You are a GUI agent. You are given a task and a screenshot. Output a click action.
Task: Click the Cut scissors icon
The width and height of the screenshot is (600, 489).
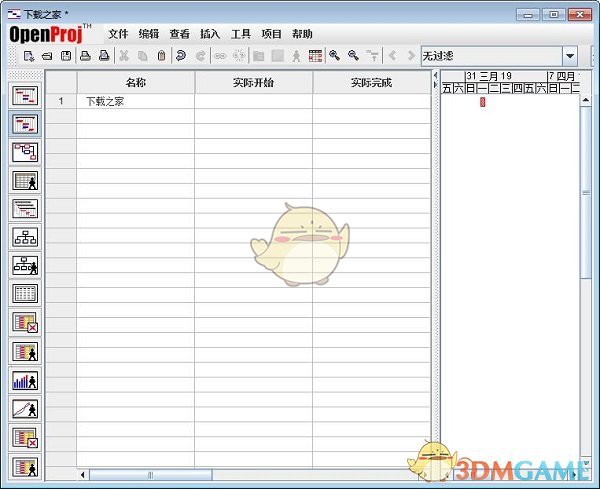click(x=124, y=56)
